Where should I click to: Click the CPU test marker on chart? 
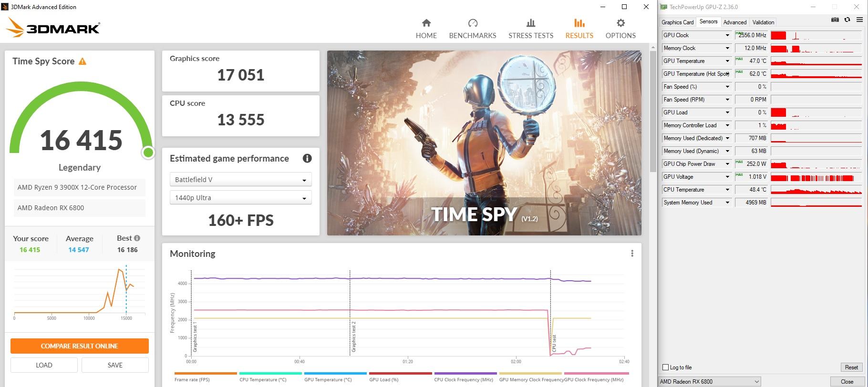[x=553, y=343]
